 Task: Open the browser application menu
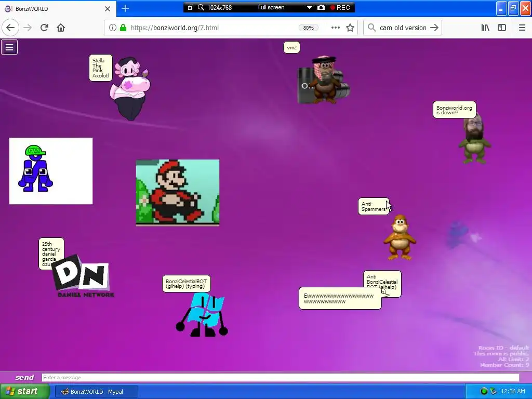click(522, 28)
